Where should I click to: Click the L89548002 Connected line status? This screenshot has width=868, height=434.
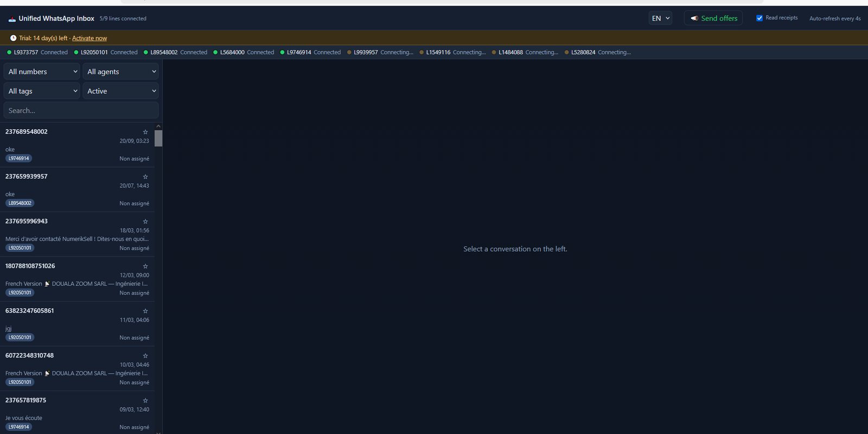point(176,53)
